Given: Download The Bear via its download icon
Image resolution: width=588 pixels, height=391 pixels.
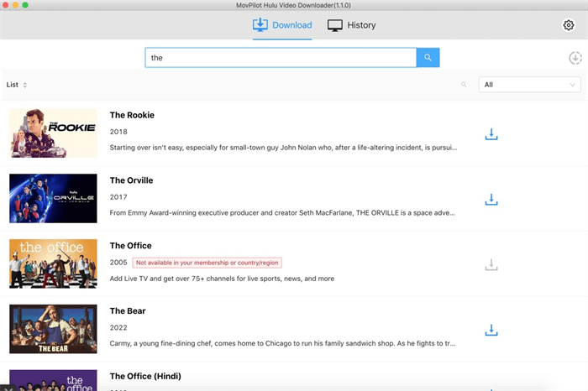Looking at the screenshot, I should [491, 330].
